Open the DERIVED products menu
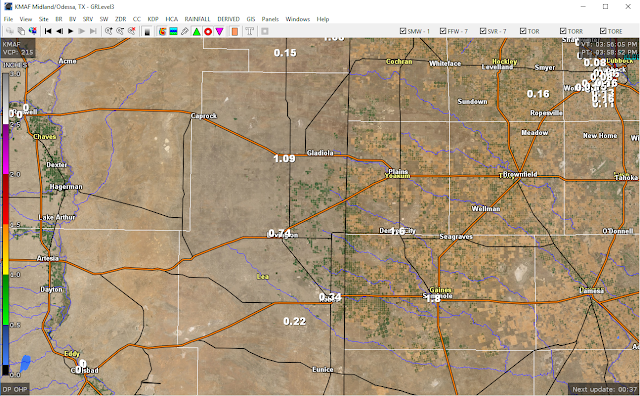This screenshot has width=640, height=396. pos(229,19)
